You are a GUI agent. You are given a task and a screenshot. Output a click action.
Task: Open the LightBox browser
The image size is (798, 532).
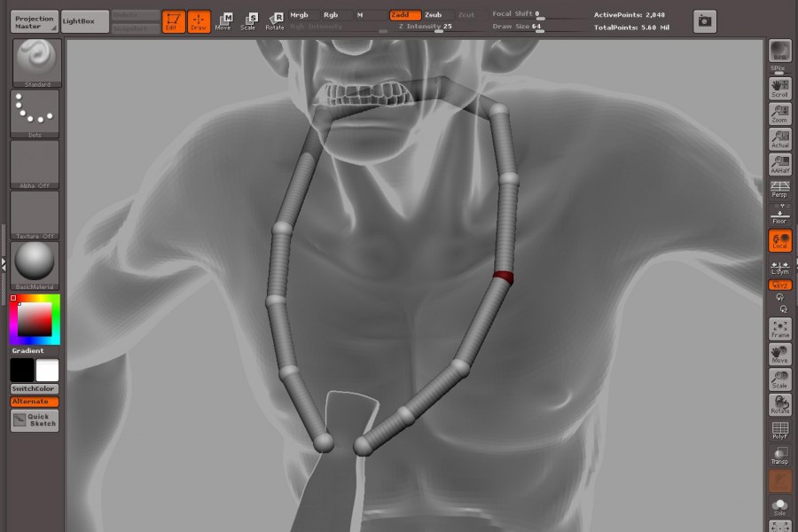click(x=85, y=21)
